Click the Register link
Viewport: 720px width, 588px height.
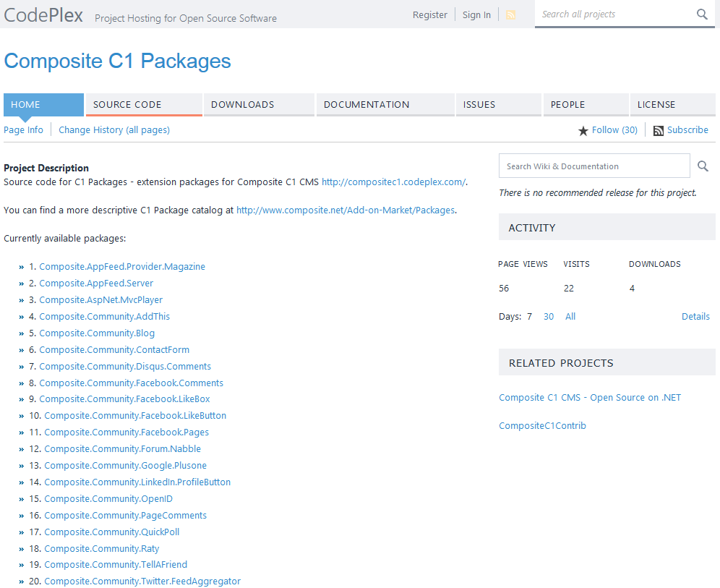(x=430, y=14)
